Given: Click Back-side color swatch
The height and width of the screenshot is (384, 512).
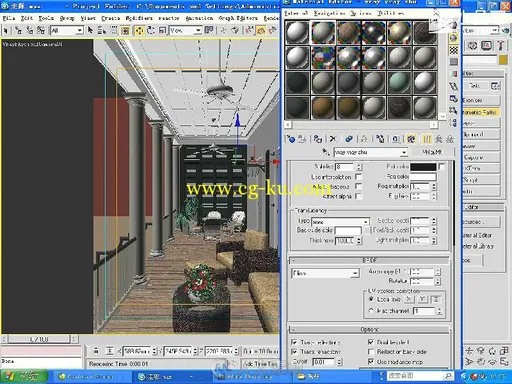Looking at the screenshot, I should [348, 231].
